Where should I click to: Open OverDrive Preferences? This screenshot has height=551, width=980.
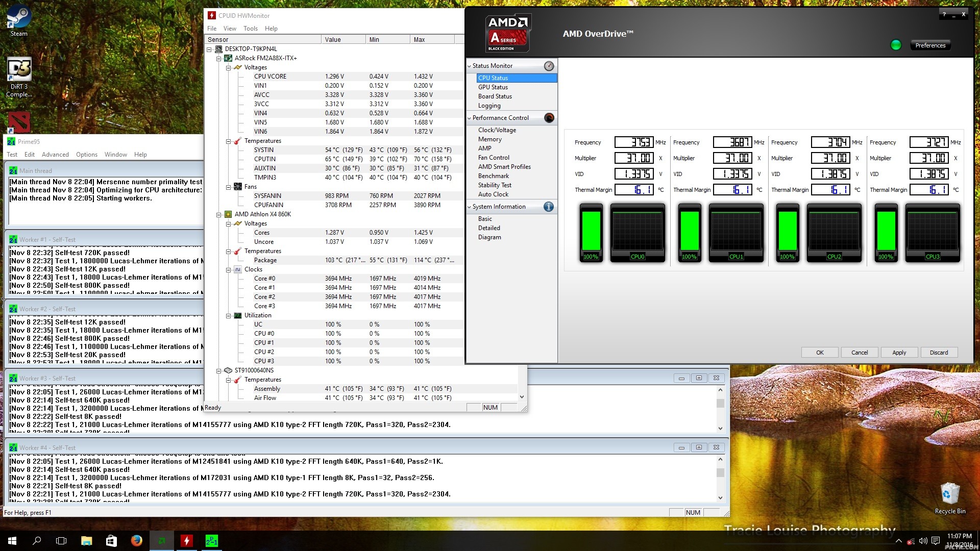pos(930,45)
